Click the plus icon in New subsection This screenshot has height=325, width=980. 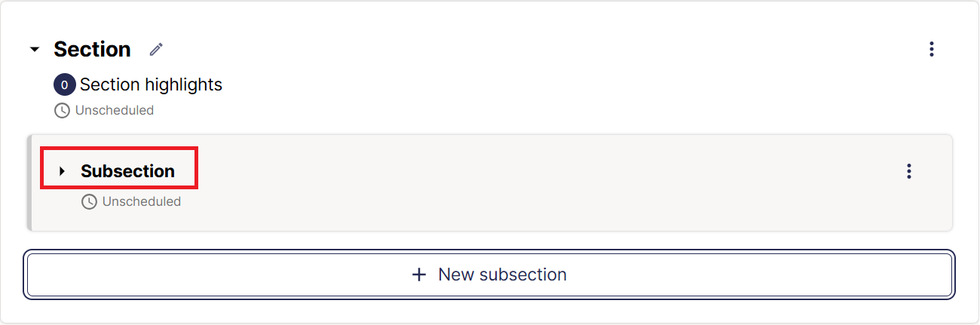click(x=419, y=274)
